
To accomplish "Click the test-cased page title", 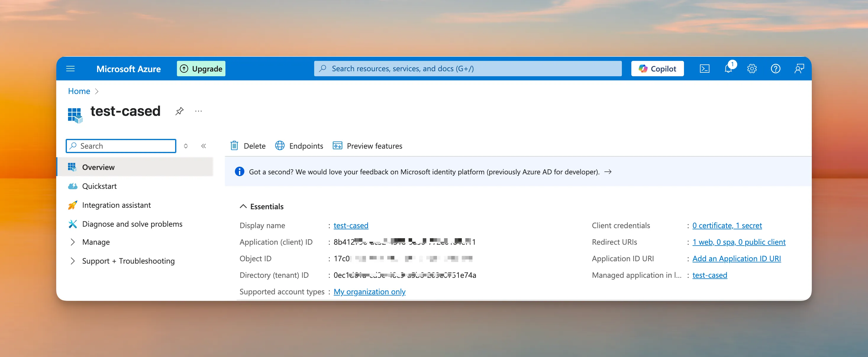I will tap(125, 111).
